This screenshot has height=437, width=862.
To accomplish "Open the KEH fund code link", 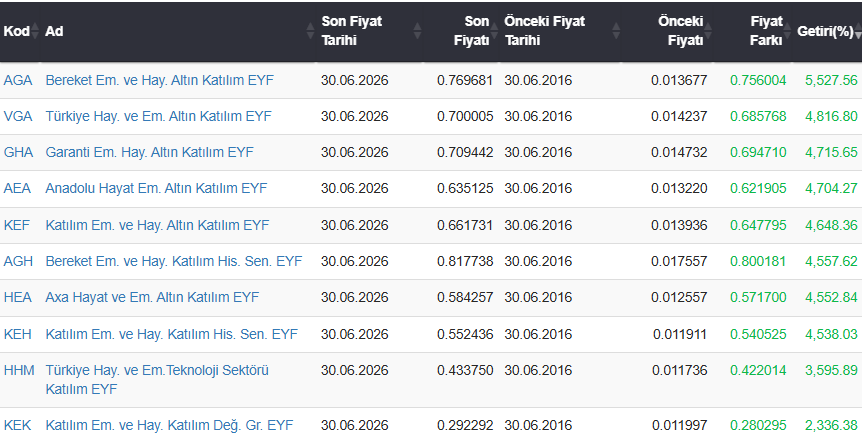I will (18, 334).
